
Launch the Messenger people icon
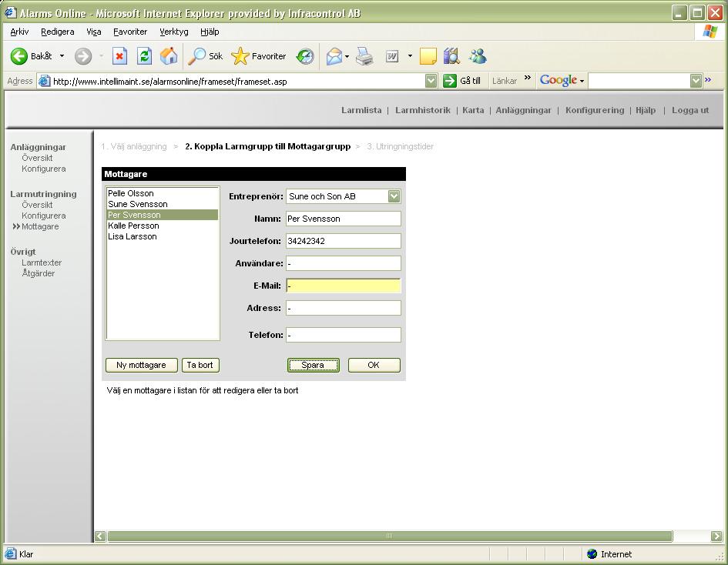click(478, 56)
